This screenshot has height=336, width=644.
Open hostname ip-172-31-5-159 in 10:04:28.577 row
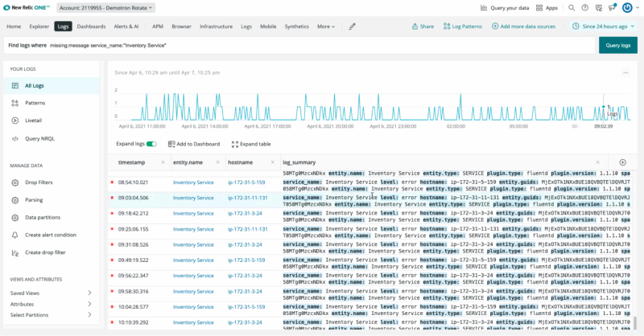point(246,307)
